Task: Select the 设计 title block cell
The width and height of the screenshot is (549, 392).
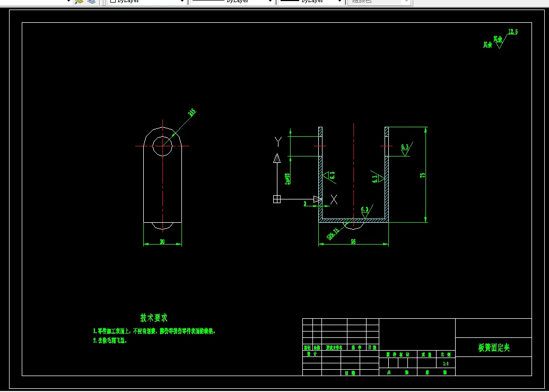Action: (x=312, y=354)
